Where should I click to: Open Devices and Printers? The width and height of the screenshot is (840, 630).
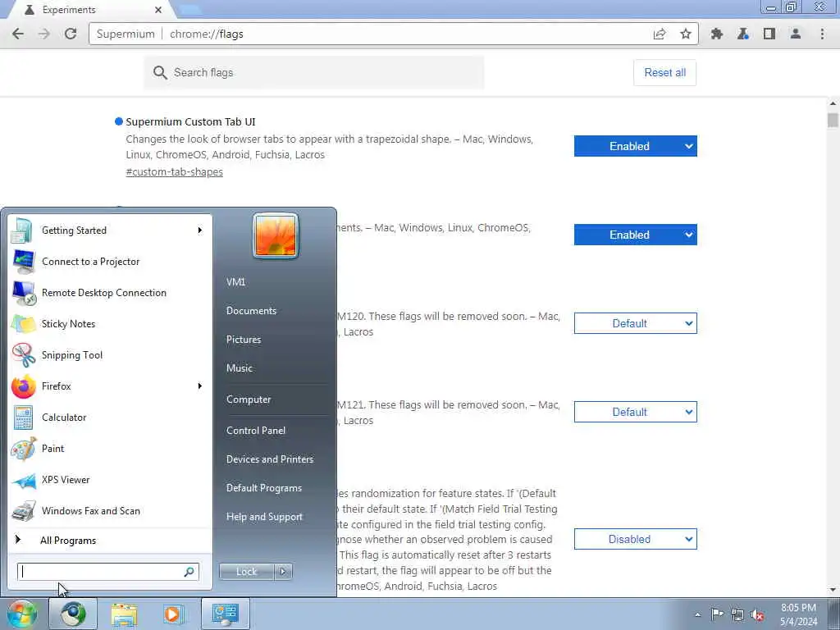(269, 459)
